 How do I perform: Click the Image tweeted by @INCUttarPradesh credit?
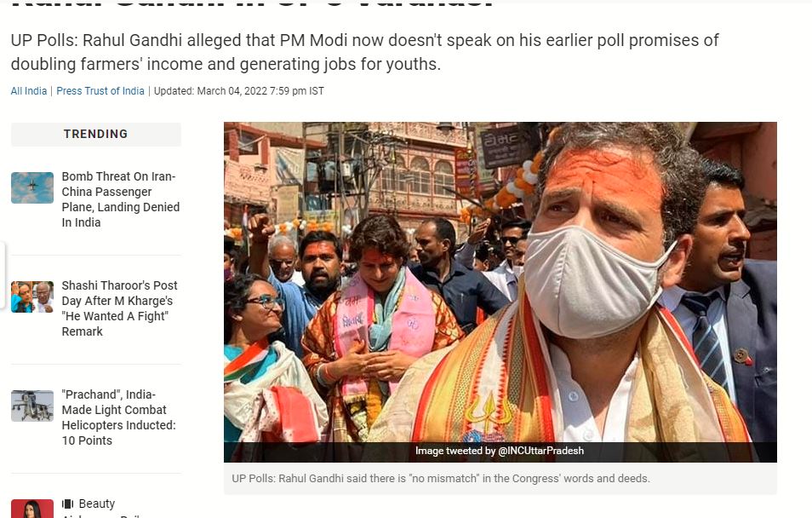(x=500, y=451)
